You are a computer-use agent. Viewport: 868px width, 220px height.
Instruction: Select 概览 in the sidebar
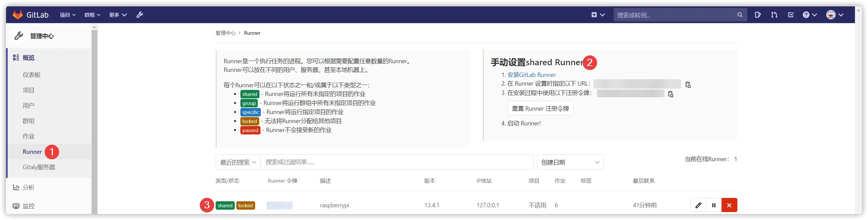28,58
